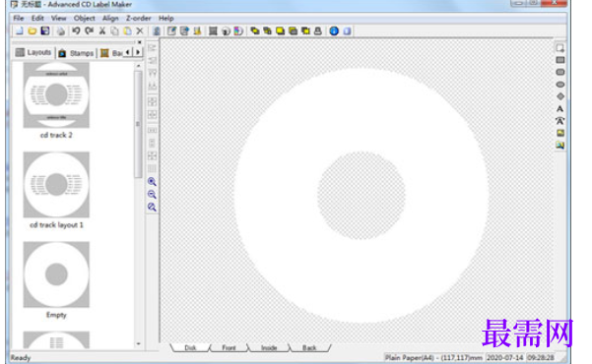Open the Help menu

point(165,18)
